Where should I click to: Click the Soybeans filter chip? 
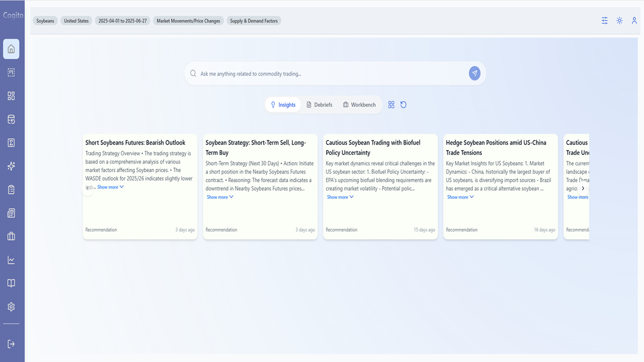pos(45,21)
